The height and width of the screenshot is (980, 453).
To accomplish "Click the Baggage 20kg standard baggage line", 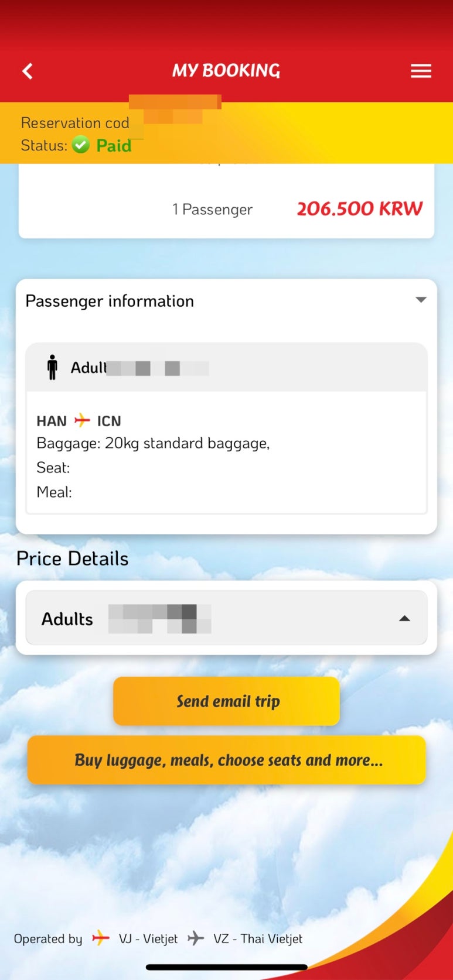I will pos(153,443).
